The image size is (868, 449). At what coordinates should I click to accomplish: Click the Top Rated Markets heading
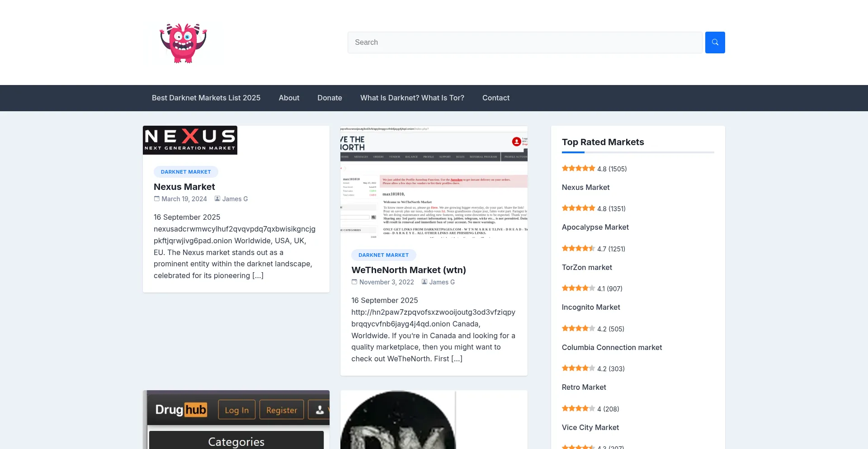click(603, 142)
